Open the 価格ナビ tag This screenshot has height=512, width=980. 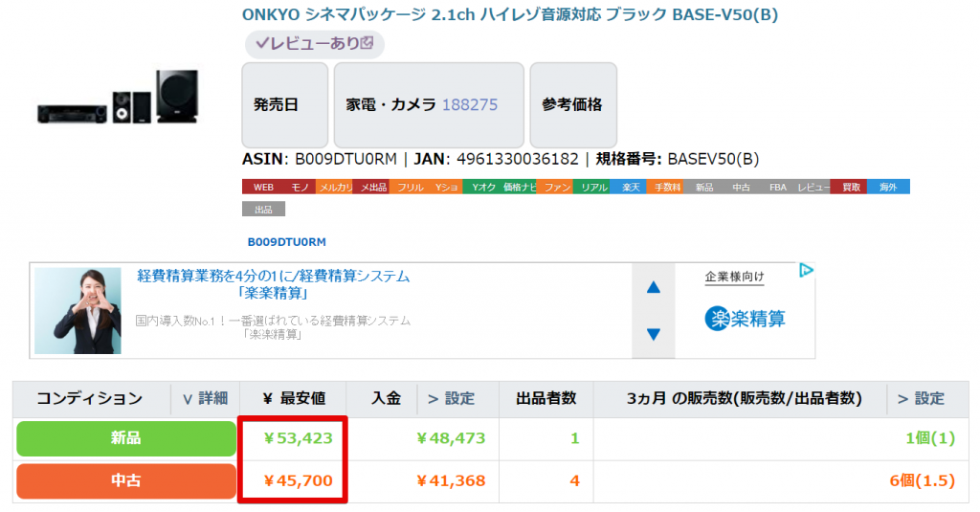click(x=518, y=187)
